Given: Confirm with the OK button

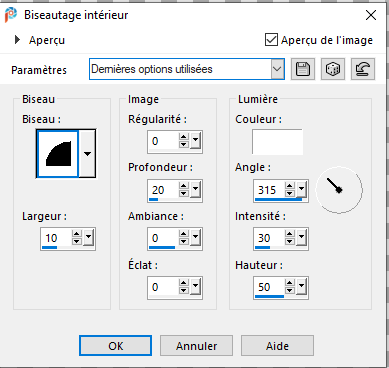Looking at the screenshot, I should [115, 346].
